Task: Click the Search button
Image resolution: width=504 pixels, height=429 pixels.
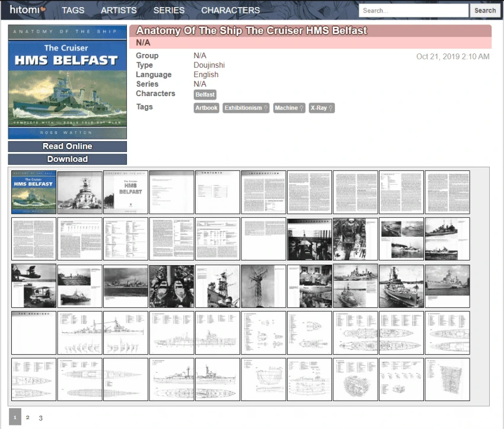Action: pyautogui.click(x=484, y=11)
